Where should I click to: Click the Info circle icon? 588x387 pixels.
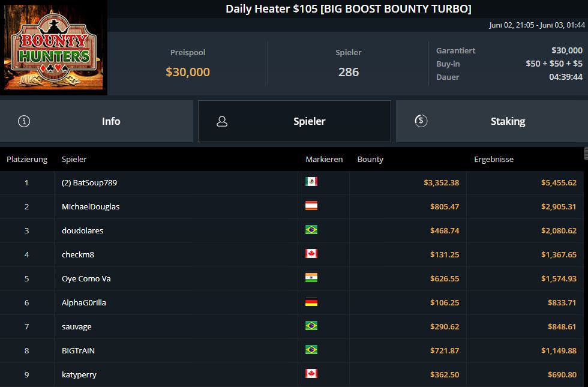[x=24, y=121]
